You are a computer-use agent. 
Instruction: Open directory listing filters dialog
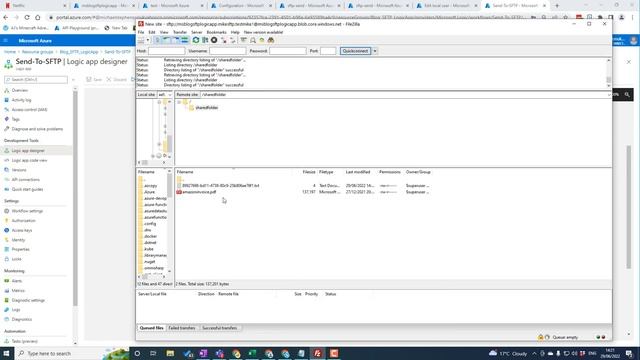[x=244, y=40]
